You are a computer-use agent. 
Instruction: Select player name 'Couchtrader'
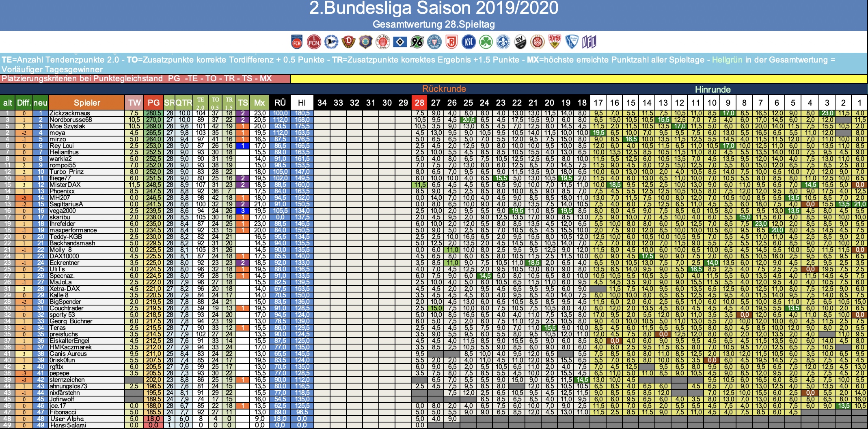pyautogui.click(x=66, y=308)
